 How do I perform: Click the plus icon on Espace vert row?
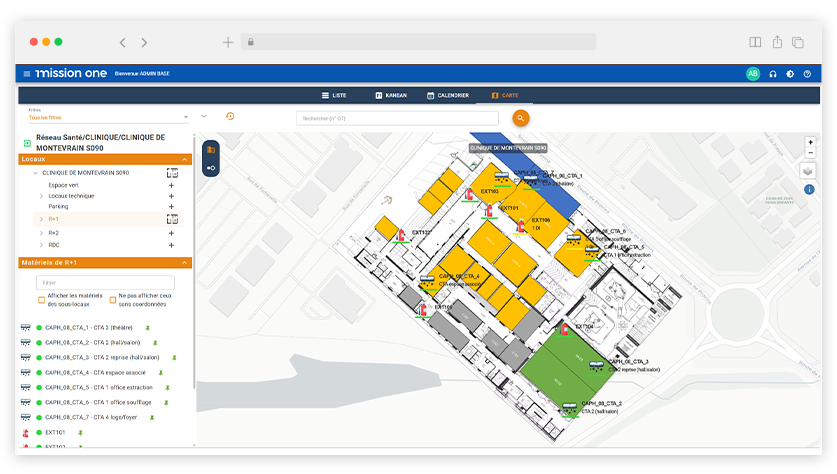pyautogui.click(x=171, y=185)
